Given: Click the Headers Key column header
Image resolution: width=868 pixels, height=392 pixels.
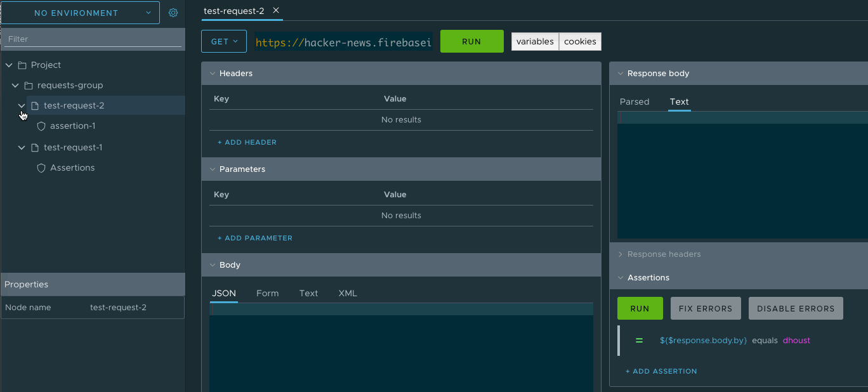Looking at the screenshot, I should pyautogui.click(x=221, y=99).
